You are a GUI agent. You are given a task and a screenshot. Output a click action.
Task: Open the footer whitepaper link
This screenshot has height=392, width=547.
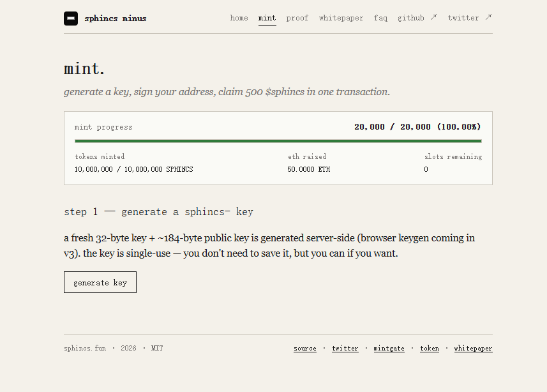tap(473, 349)
